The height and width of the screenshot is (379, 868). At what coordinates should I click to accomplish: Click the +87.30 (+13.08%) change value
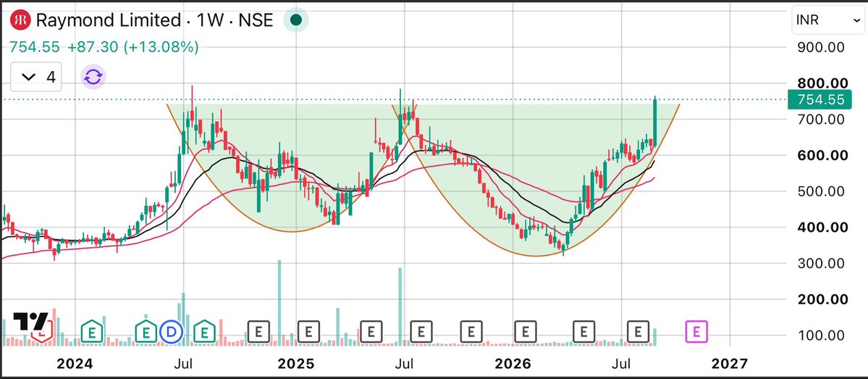pos(133,48)
